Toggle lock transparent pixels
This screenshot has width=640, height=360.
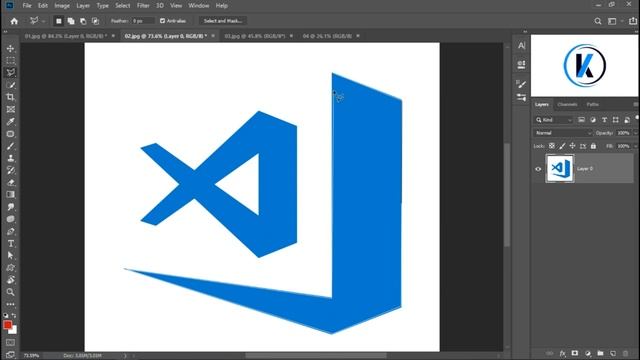(x=551, y=146)
